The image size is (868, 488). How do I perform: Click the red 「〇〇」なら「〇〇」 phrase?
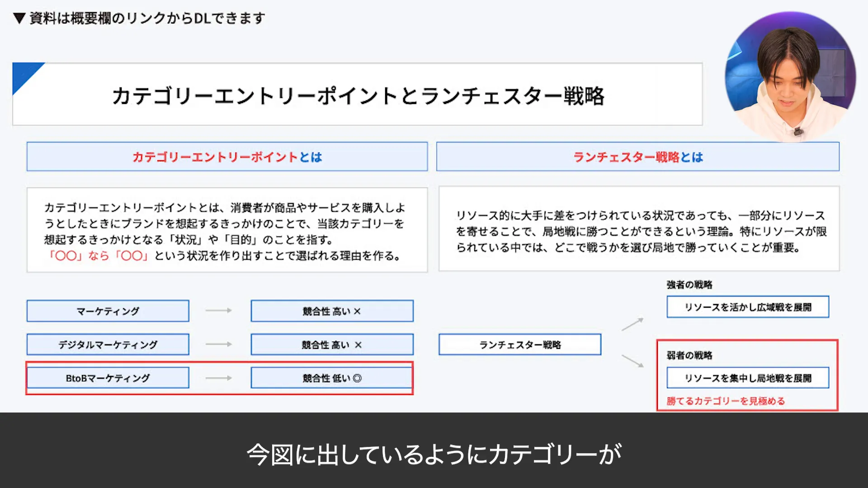[x=99, y=256]
